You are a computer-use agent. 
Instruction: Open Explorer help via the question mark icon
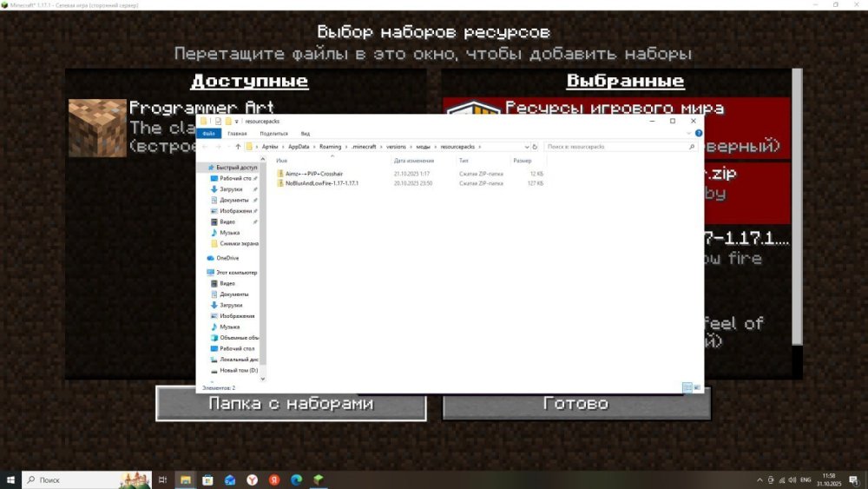(x=699, y=134)
